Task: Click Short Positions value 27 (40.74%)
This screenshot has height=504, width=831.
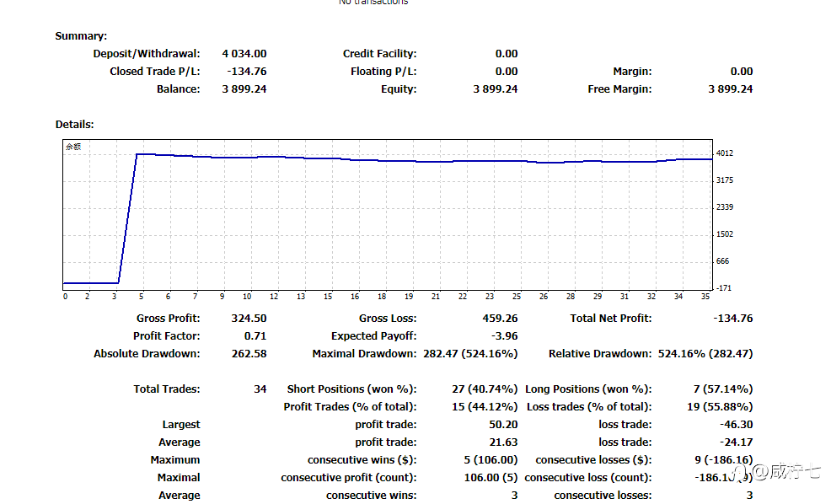Action: [485, 389]
